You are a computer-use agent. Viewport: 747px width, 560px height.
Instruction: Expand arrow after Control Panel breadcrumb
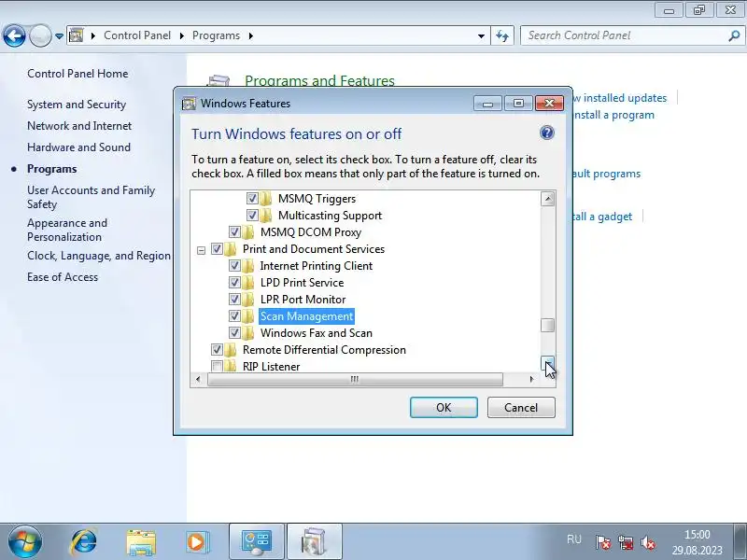tap(181, 35)
